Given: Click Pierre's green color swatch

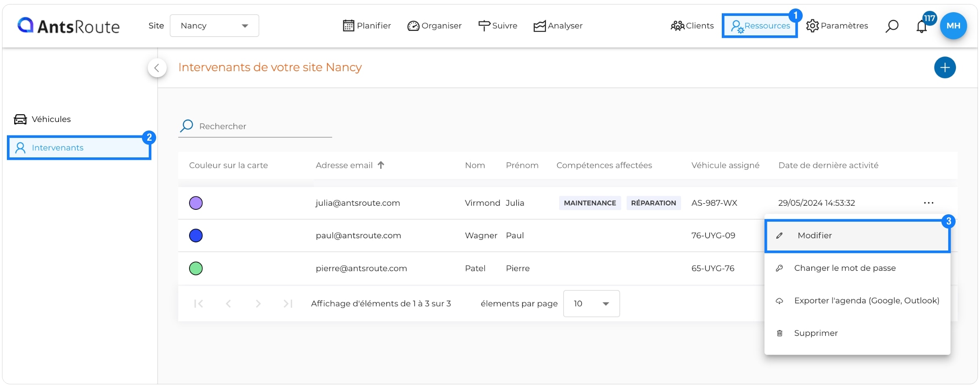Looking at the screenshot, I should (x=196, y=268).
